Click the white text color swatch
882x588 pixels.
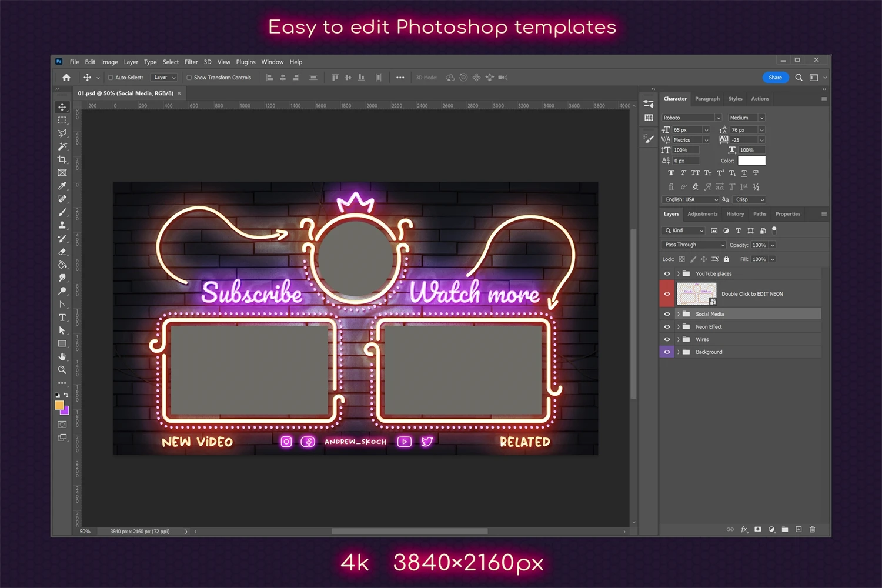[751, 161]
